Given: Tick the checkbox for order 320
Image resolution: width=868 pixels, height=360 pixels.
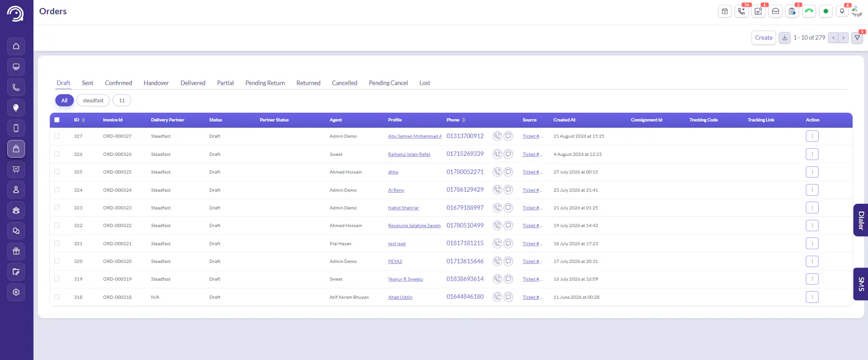Looking at the screenshot, I should [57, 261].
